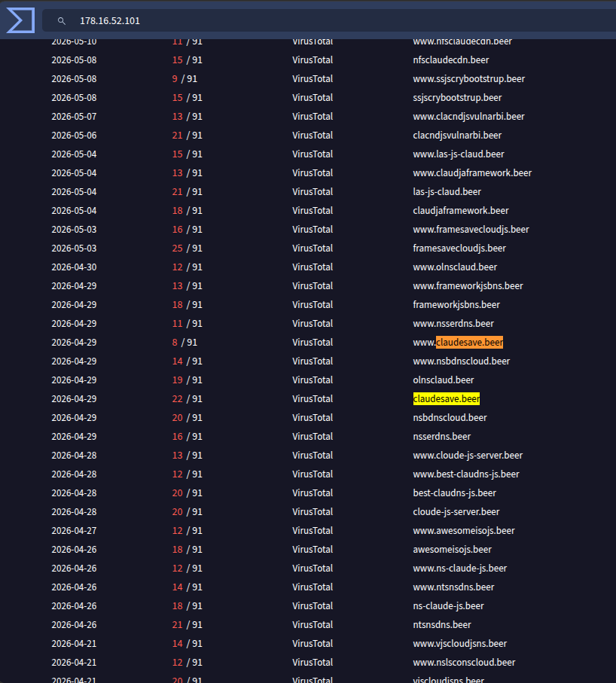The height and width of the screenshot is (683, 616).
Task: Open www.best-claudns-js.beer domain
Action: 466,474
